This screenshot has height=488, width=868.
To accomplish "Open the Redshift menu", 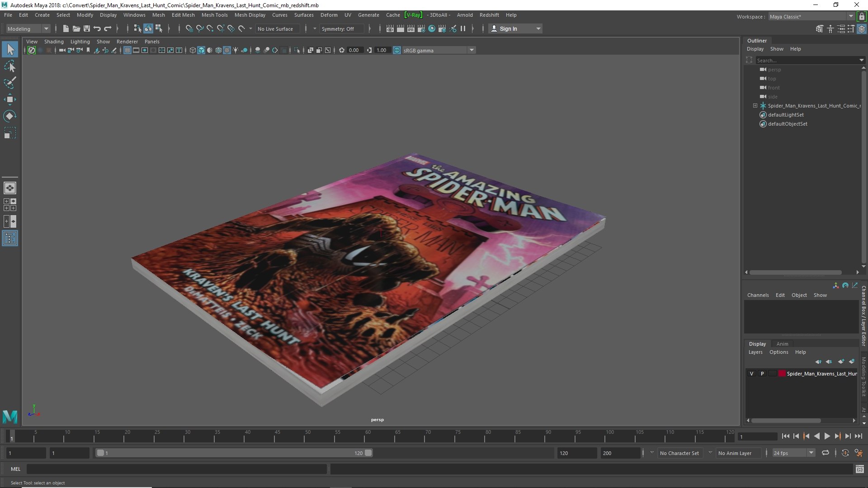I will pos(489,15).
